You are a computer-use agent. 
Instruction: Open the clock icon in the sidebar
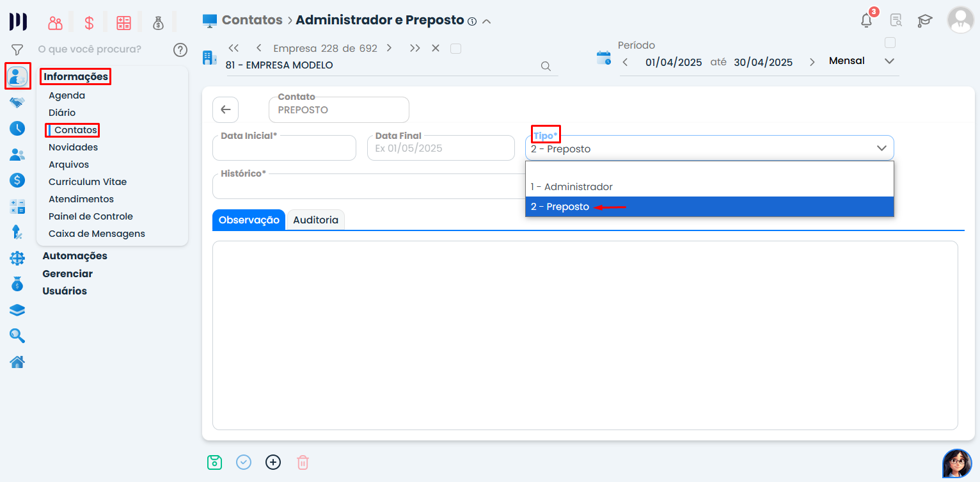point(17,128)
